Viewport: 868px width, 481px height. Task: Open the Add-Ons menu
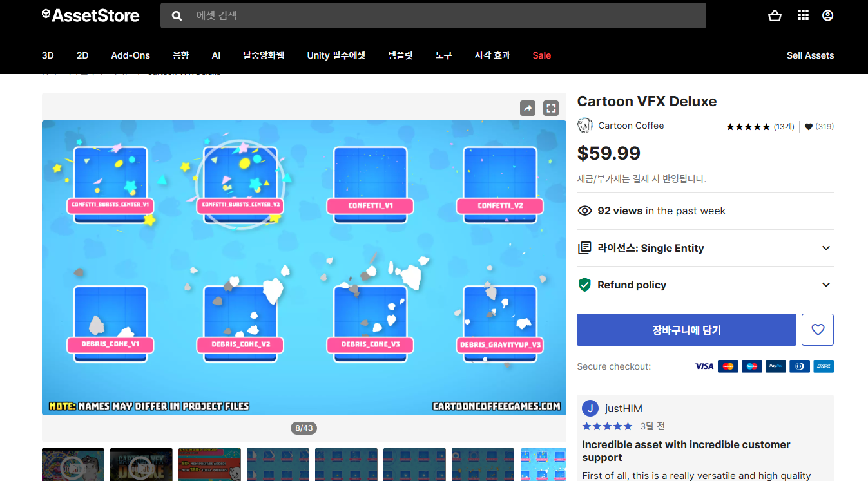pyautogui.click(x=130, y=55)
